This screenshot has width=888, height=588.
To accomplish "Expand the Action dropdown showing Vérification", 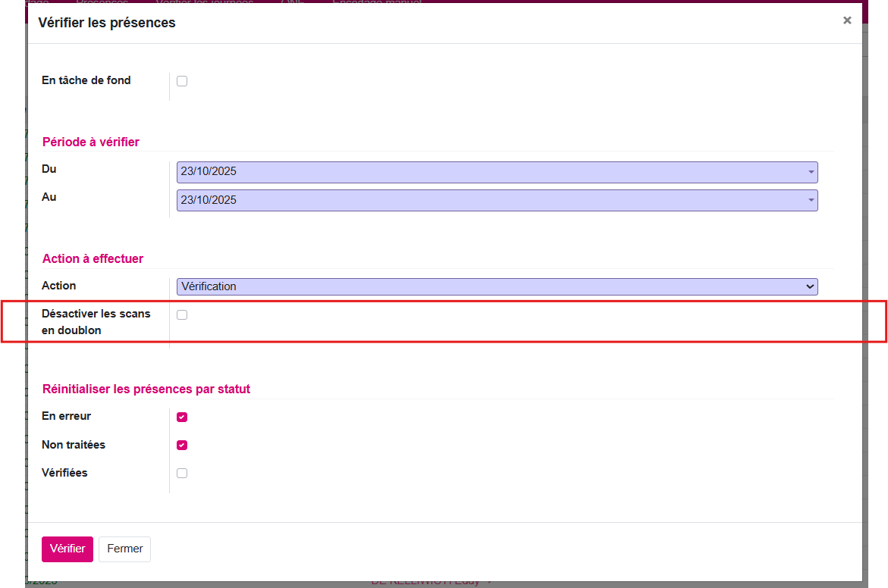I will [497, 286].
